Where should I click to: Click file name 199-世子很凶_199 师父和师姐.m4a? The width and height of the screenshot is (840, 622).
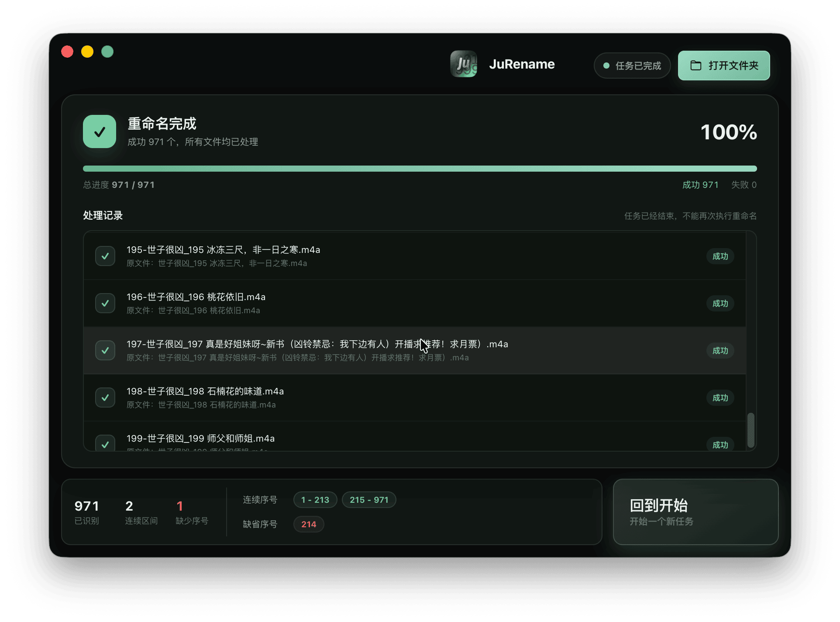pos(200,439)
